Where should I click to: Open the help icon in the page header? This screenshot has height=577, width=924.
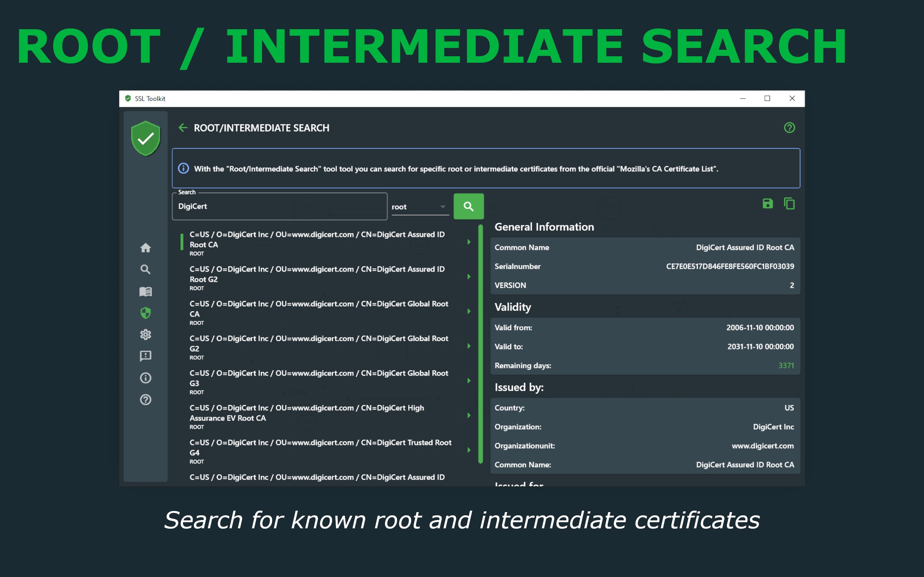point(789,127)
